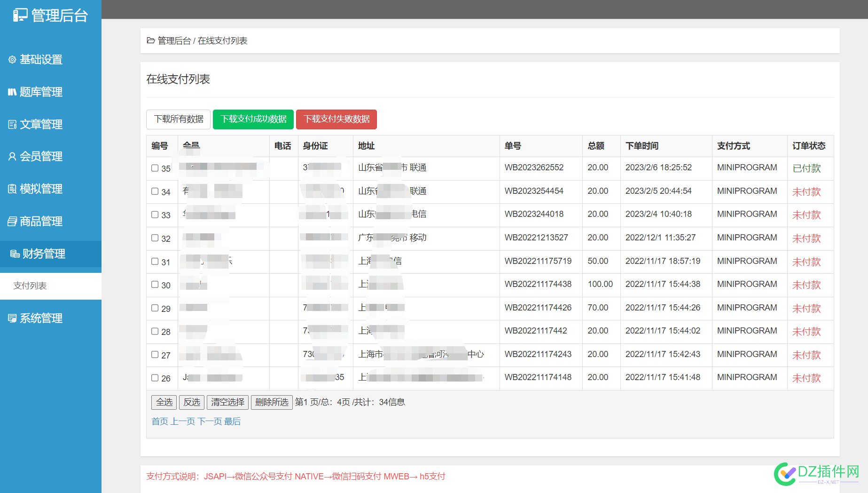Click 管理后台 breadcrumb text
868x493 pixels.
[x=174, y=41]
